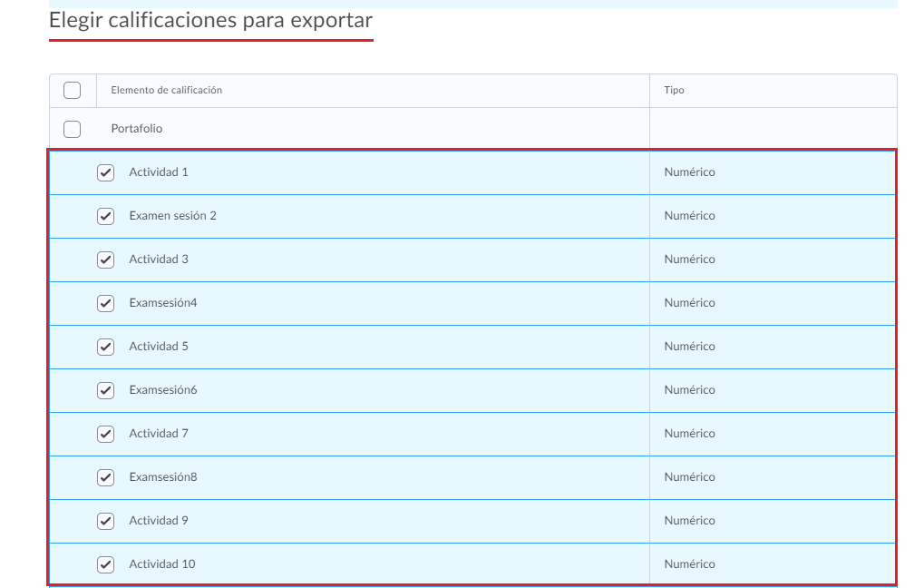Click the Numérico cell in Actividad 1 row
Viewport: 924px width, 588px height.
pyautogui.click(x=689, y=172)
